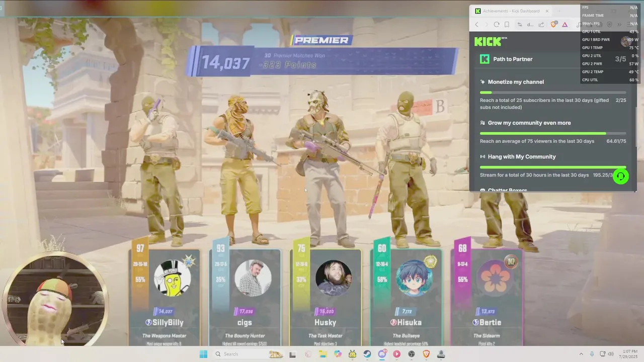
Task: Click the address bar URL text
Action: coord(530,25)
